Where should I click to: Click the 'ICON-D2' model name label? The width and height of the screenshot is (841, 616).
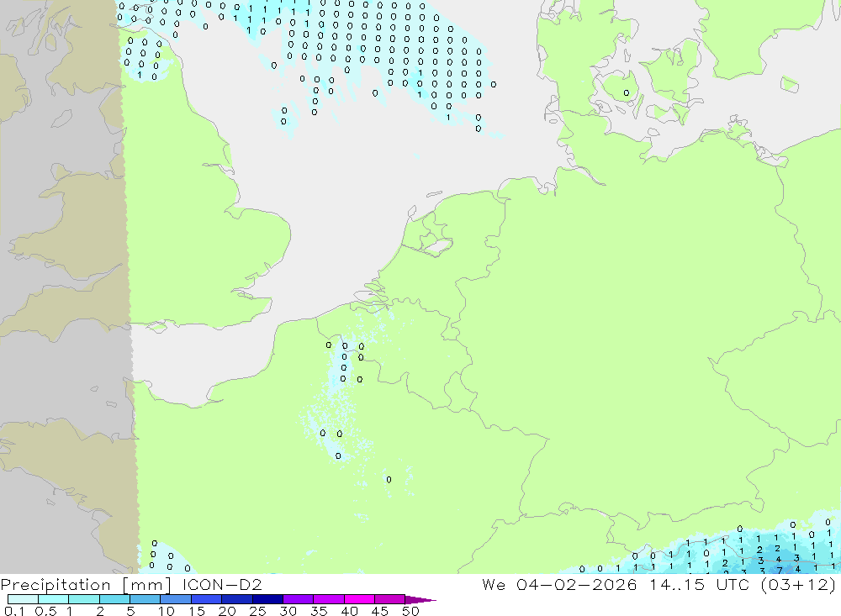pos(222,584)
